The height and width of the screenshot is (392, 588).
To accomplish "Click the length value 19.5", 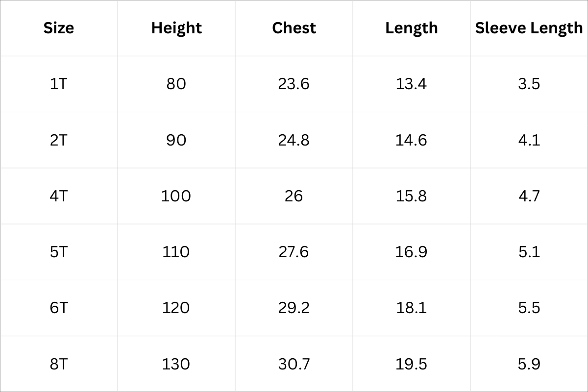I will pyautogui.click(x=412, y=364).
